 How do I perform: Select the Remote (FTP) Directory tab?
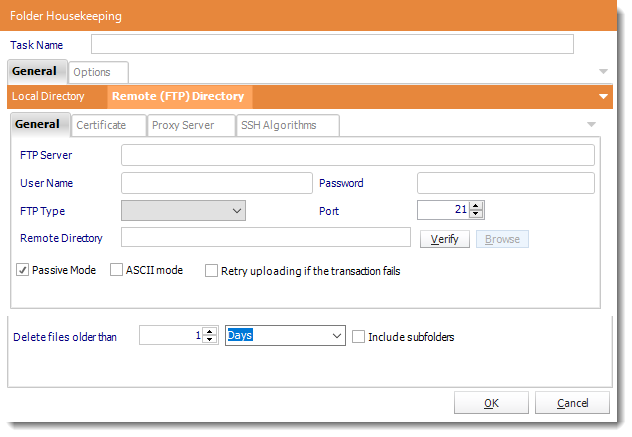point(178,96)
